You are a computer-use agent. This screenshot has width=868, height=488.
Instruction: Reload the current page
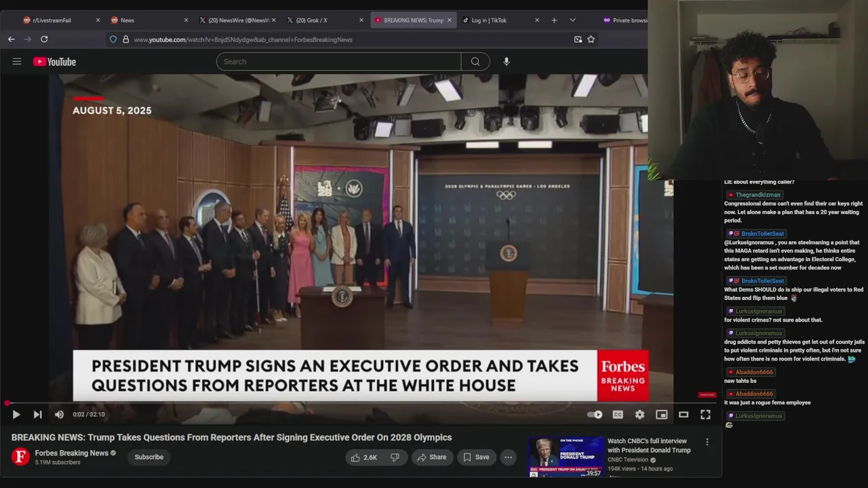[44, 39]
